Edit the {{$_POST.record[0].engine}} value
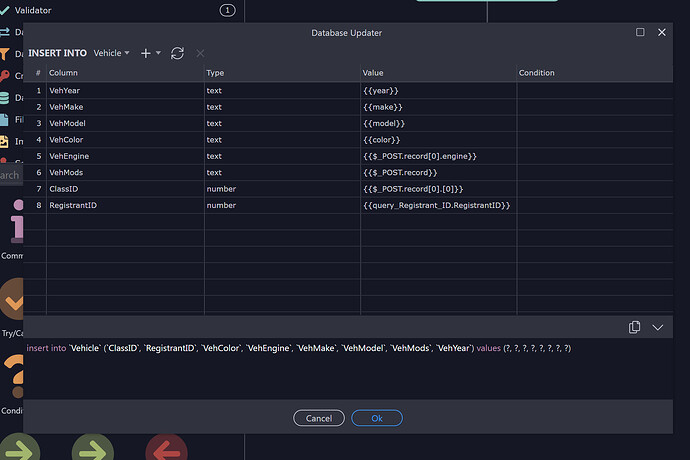 [x=438, y=156]
